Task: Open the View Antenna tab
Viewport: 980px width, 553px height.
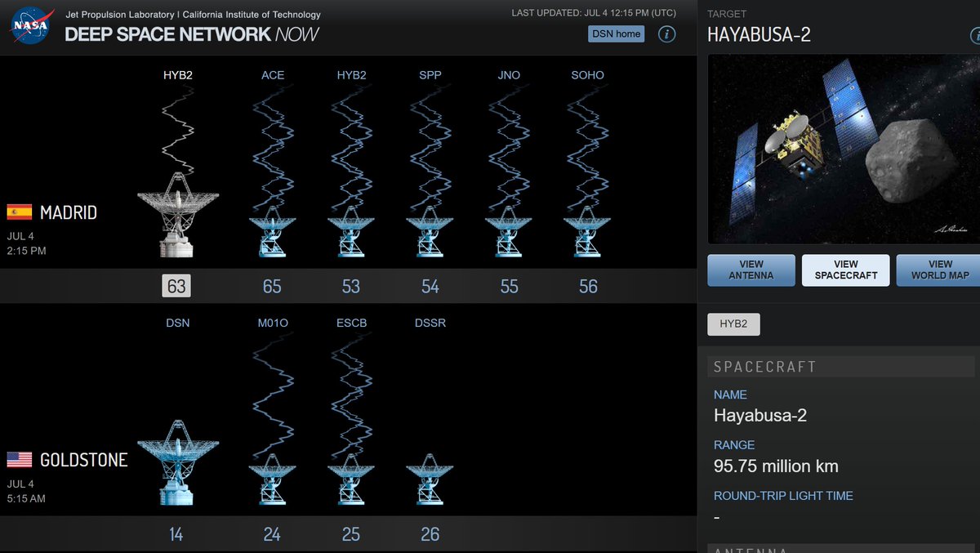Action: [x=751, y=270]
